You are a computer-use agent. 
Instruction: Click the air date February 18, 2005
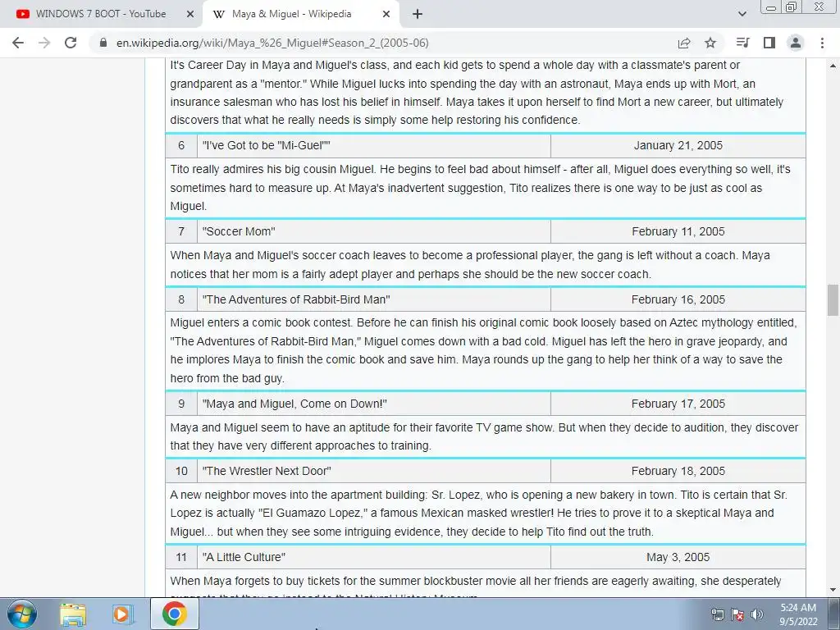[x=678, y=471]
